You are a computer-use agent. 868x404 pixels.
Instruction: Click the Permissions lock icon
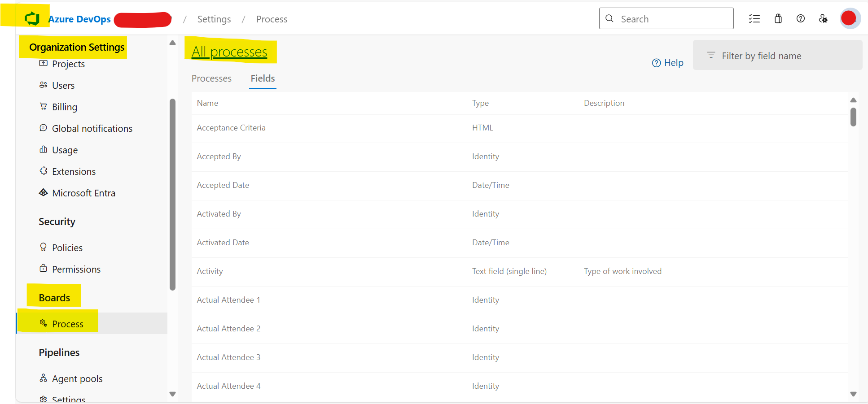[43, 268]
